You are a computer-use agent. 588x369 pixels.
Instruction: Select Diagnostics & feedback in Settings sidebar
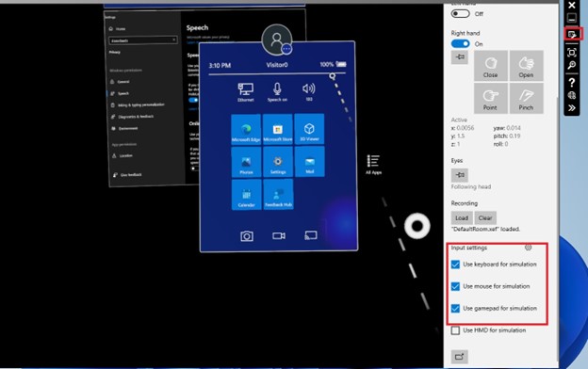click(132, 117)
